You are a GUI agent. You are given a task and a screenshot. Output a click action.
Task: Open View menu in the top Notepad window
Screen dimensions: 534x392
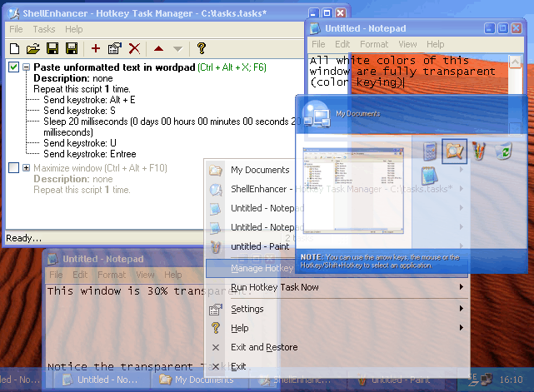(407, 44)
